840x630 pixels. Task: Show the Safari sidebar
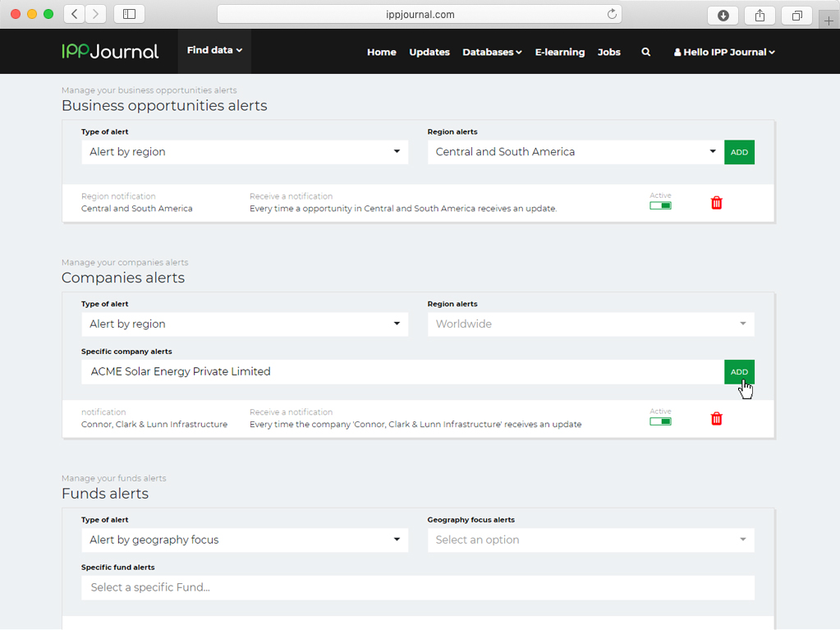[x=129, y=14]
